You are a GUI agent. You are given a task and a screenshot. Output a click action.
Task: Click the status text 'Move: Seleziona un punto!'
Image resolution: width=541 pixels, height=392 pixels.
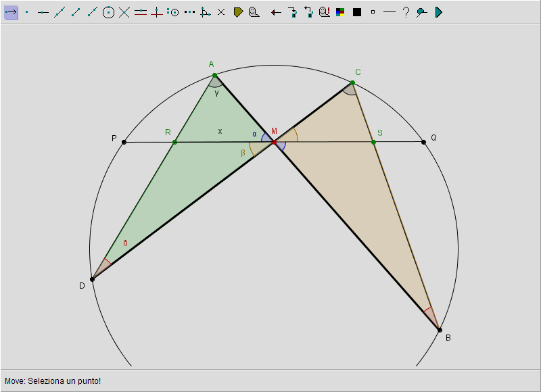coord(53,381)
